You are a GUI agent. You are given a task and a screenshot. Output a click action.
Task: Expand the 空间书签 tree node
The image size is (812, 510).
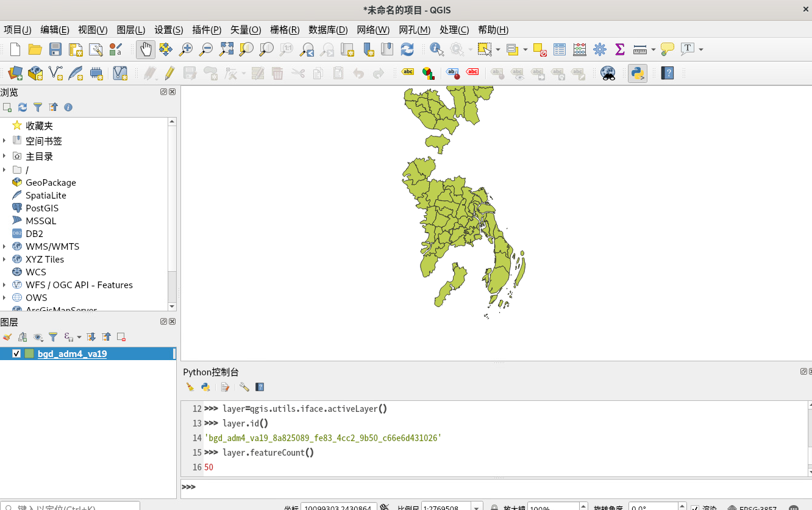coord(4,141)
